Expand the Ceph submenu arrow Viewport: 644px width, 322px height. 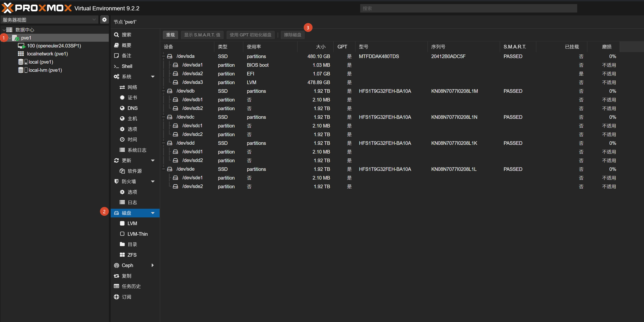point(152,265)
